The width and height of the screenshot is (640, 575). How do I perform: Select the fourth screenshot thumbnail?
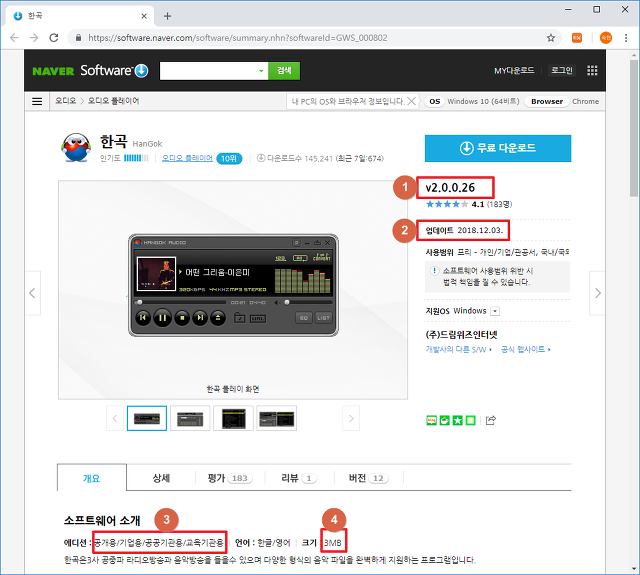click(277, 418)
